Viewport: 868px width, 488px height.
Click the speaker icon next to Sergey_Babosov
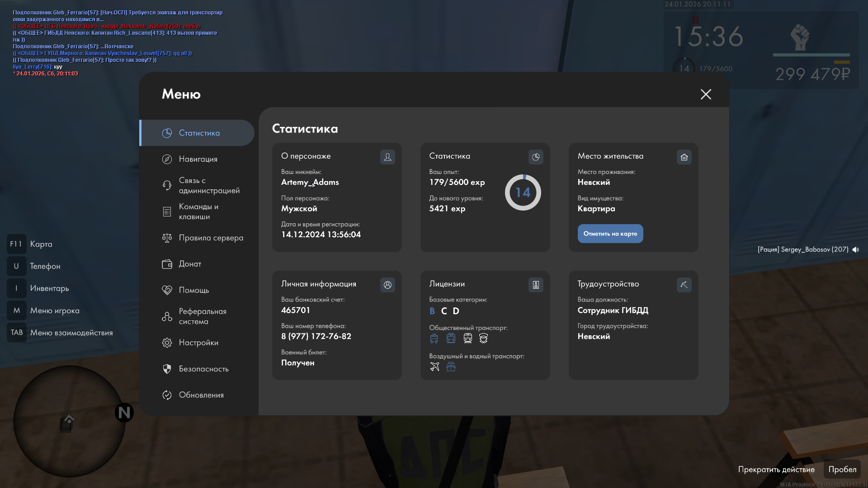(855, 249)
